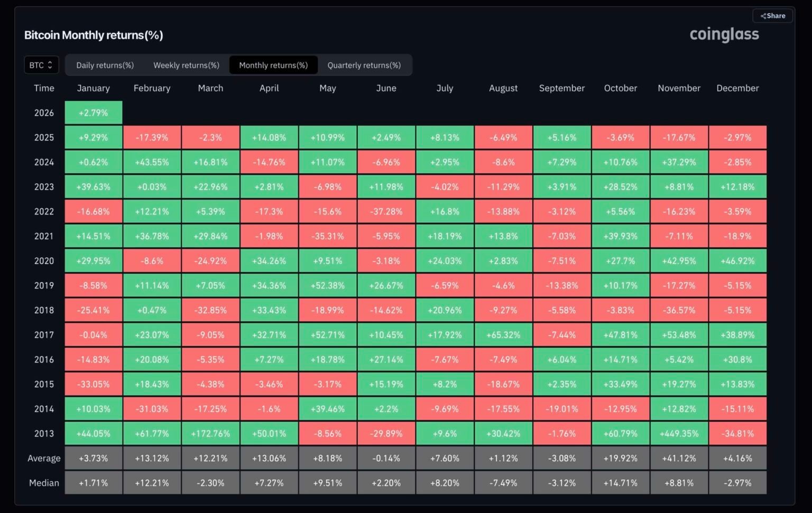Switch to the Daily returns(%) tab
This screenshot has height=513, width=812.
click(105, 65)
